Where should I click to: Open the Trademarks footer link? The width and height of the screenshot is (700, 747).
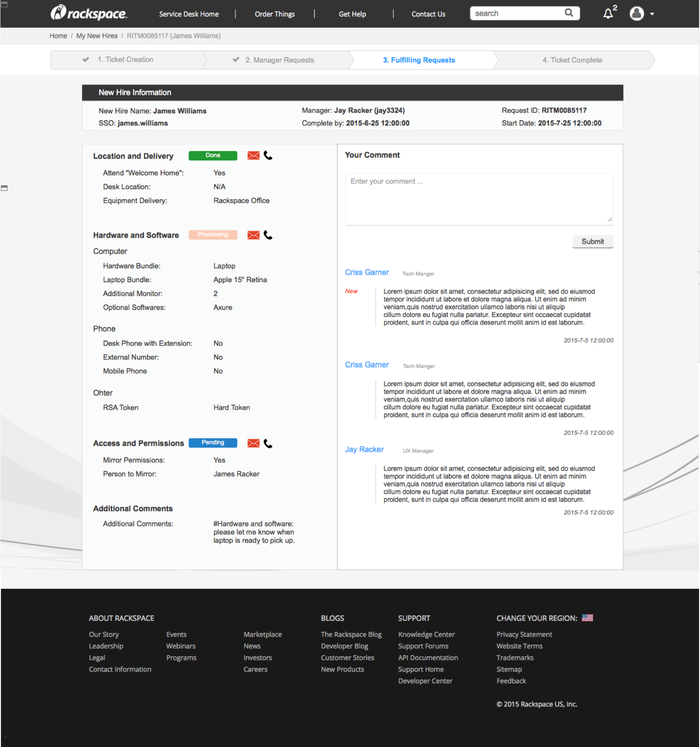point(515,658)
